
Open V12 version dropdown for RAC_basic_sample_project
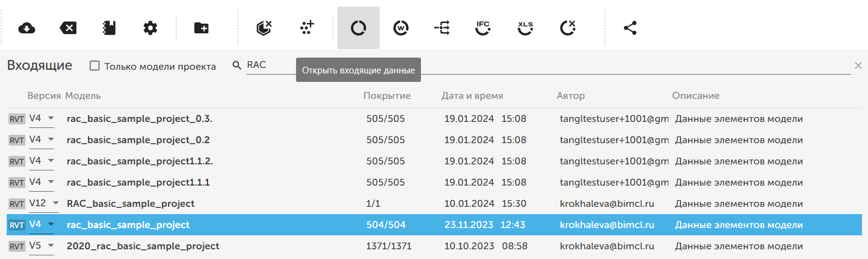[x=44, y=204]
